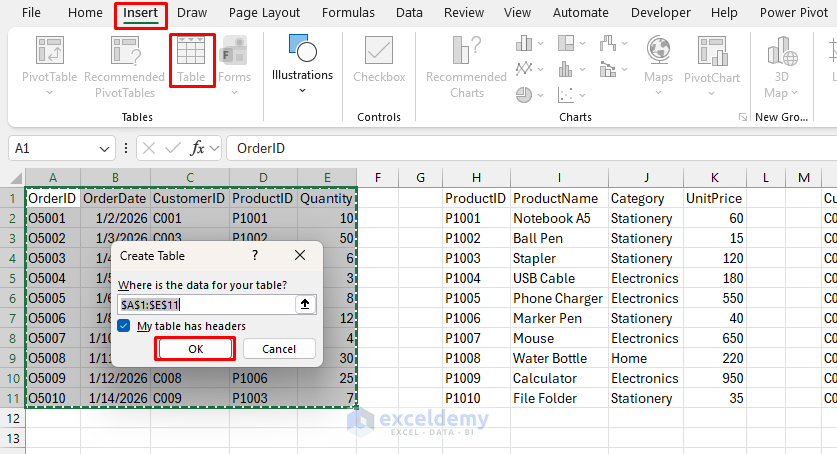Select the File Folder cell
The image size is (837, 454).
pos(559,399)
